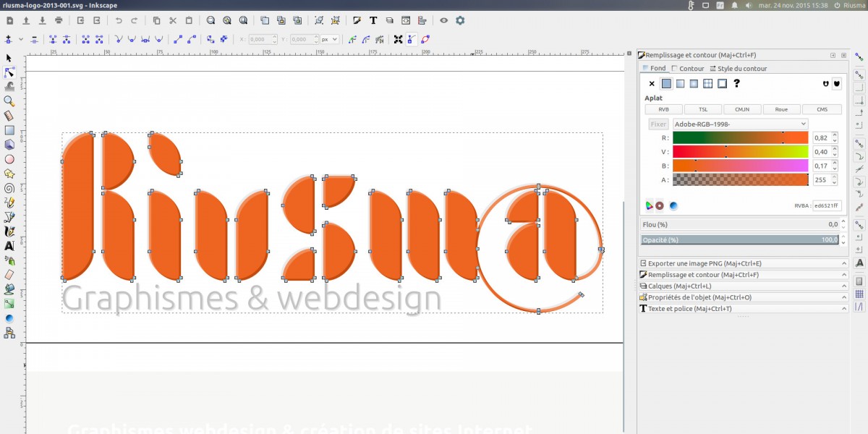Switch fill to radial gradient
The height and width of the screenshot is (434, 868).
click(694, 84)
